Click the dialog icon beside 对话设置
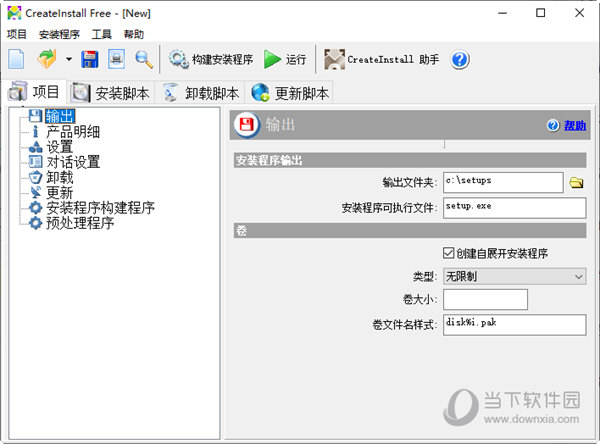The image size is (600, 444). pyautogui.click(x=36, y=162)
